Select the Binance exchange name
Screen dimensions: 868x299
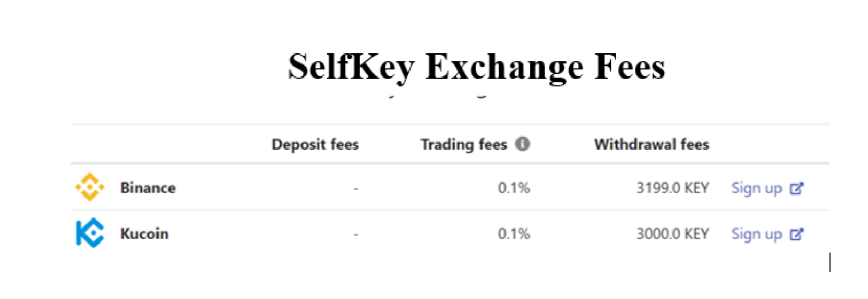tap(148, 188)
